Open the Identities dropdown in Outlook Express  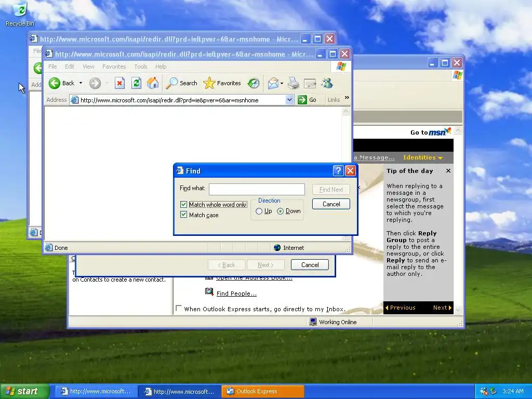point(423,157)
